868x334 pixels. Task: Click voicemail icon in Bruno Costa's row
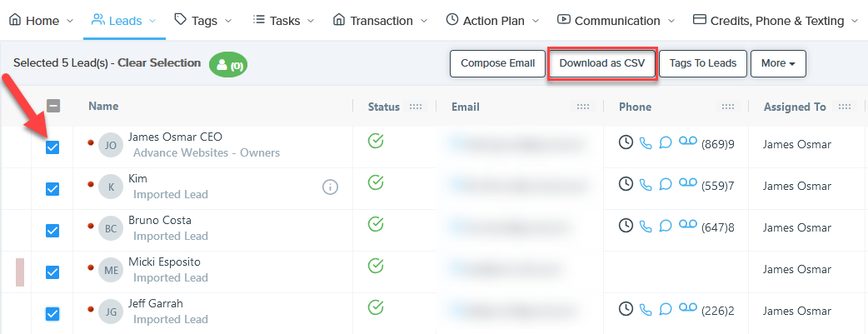point(687,226)
